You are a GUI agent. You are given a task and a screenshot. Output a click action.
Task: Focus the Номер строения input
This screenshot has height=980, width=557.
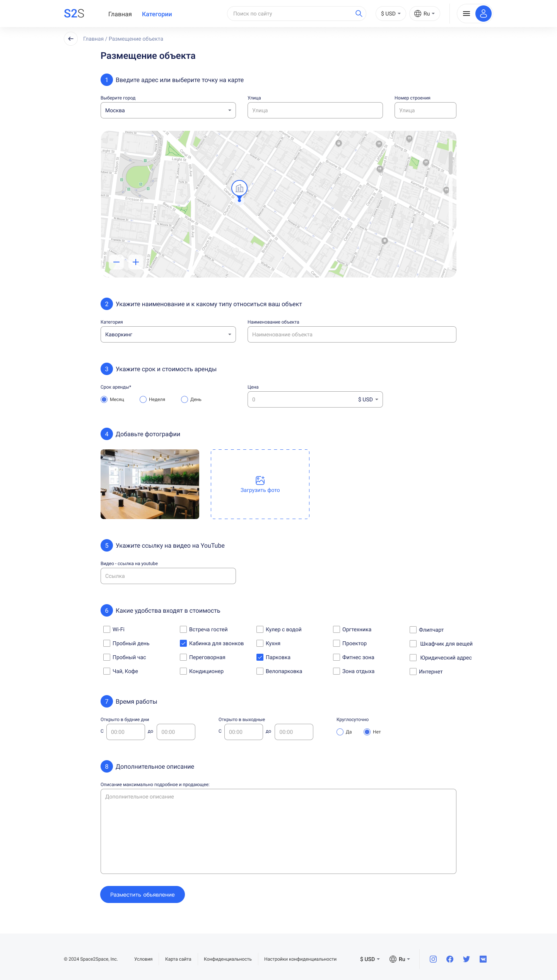coord(425,110)
